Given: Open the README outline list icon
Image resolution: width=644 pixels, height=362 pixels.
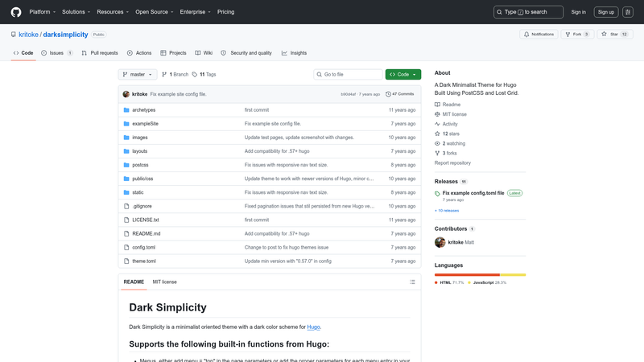Looking at the screenshot, I should 412,282.
